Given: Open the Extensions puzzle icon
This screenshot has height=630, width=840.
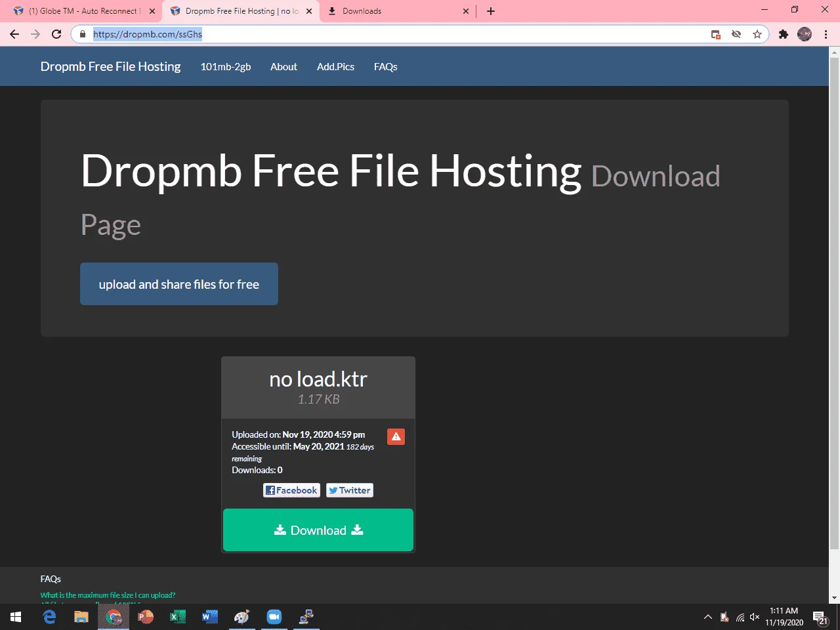Looking at the screenshot, I should 783,34.
